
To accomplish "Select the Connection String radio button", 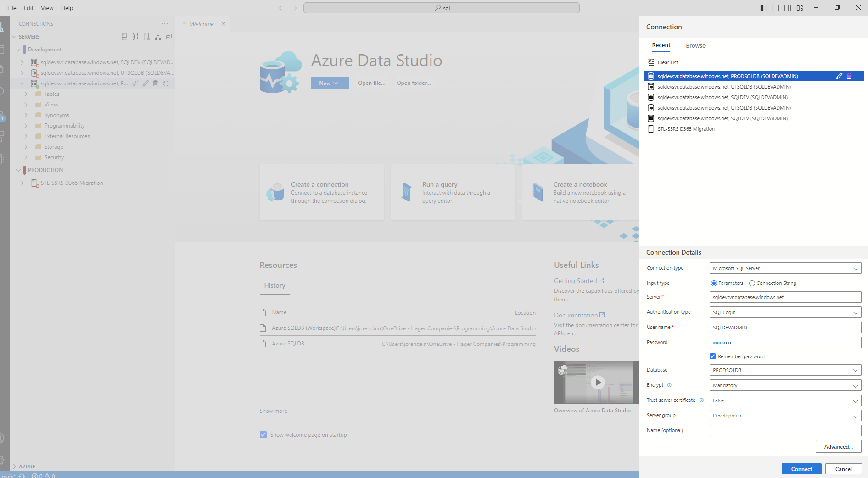I will pyautogui.click(x=752, y=283).
